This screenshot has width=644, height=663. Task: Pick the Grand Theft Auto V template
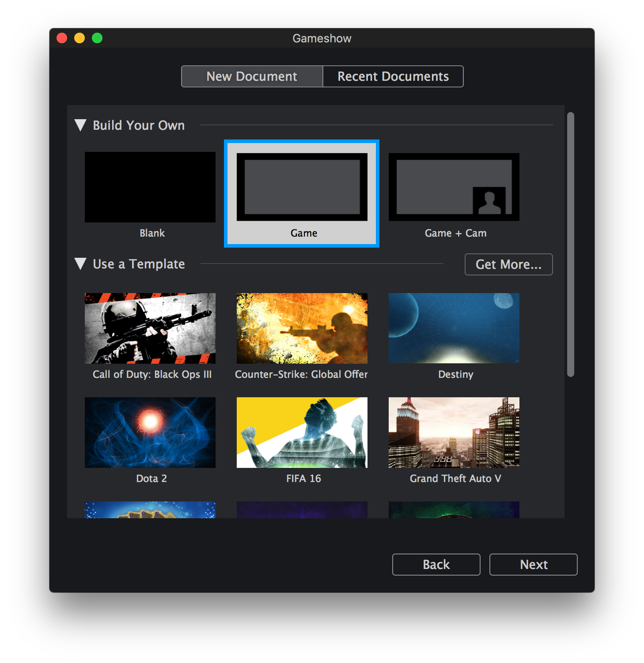(x=454, y=432)
